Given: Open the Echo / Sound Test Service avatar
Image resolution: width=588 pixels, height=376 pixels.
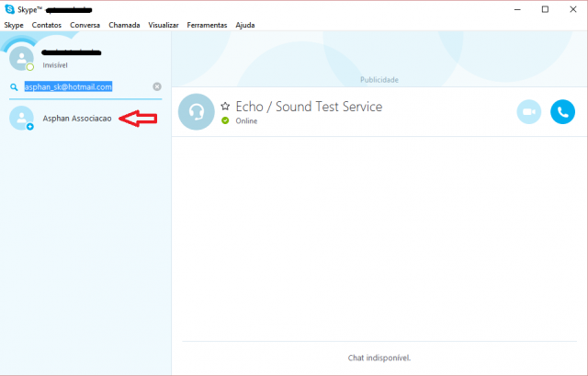Looking at the screenshot, I should point(196,112).
